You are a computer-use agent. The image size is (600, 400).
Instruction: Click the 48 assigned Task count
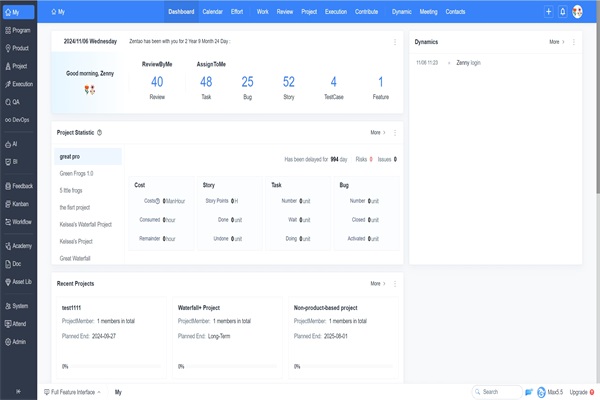click(206, 82)
